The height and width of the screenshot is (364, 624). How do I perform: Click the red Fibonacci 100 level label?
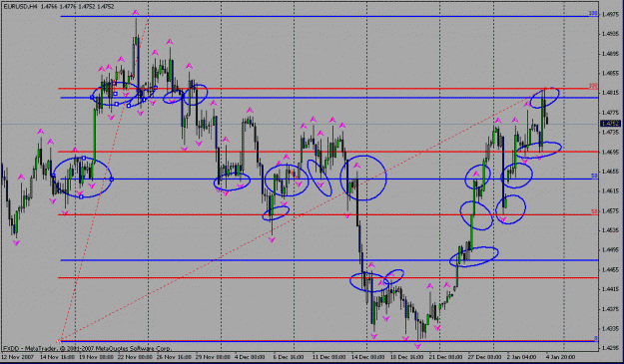(x=593, y=86)
